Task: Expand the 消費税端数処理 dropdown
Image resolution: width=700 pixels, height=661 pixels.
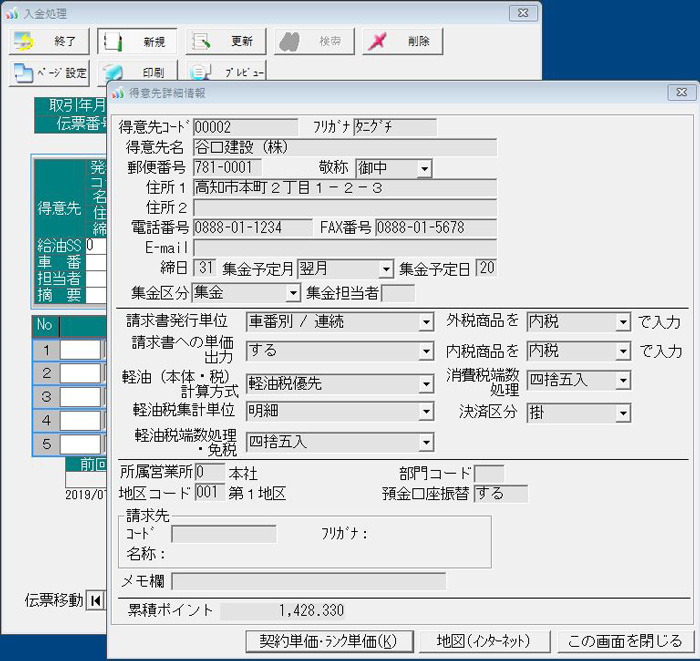Action: coord(624,381)
